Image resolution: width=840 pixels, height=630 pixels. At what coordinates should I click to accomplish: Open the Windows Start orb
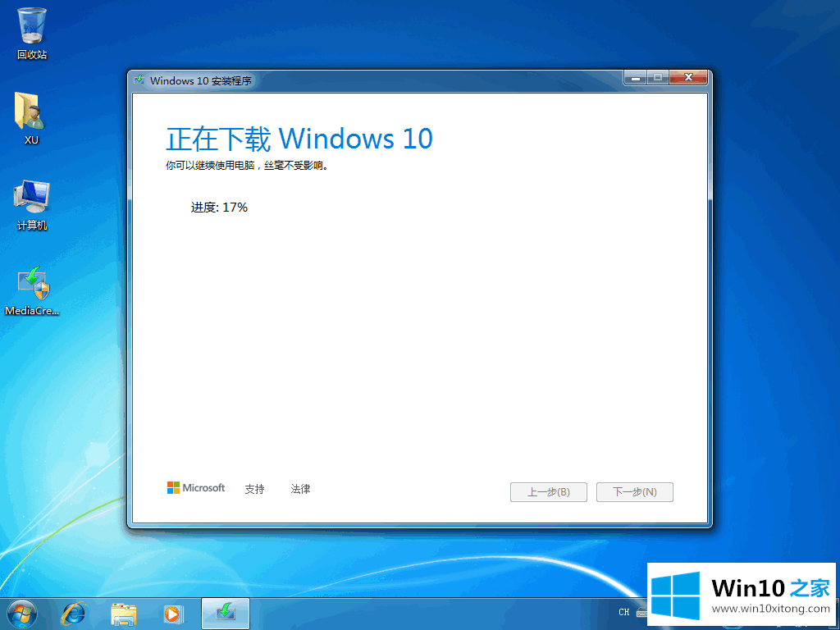point(22,614)
